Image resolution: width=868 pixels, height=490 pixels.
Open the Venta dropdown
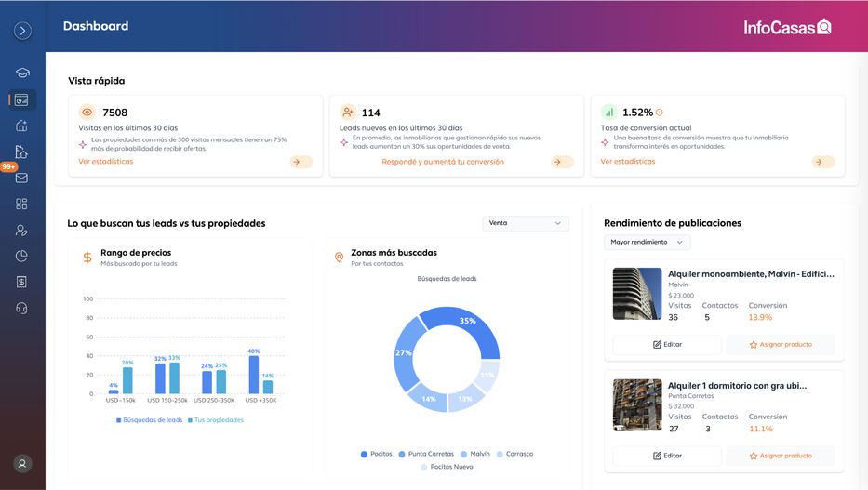click(526, 223)
